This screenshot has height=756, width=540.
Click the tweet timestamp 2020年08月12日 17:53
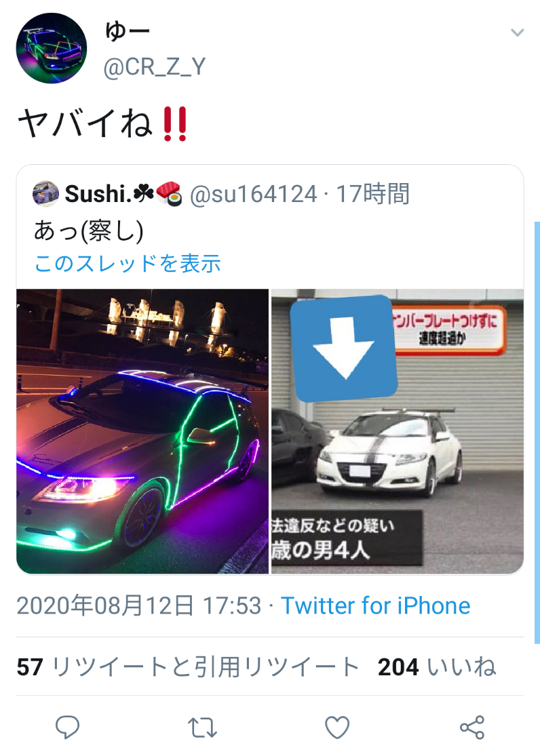point(139,605)
